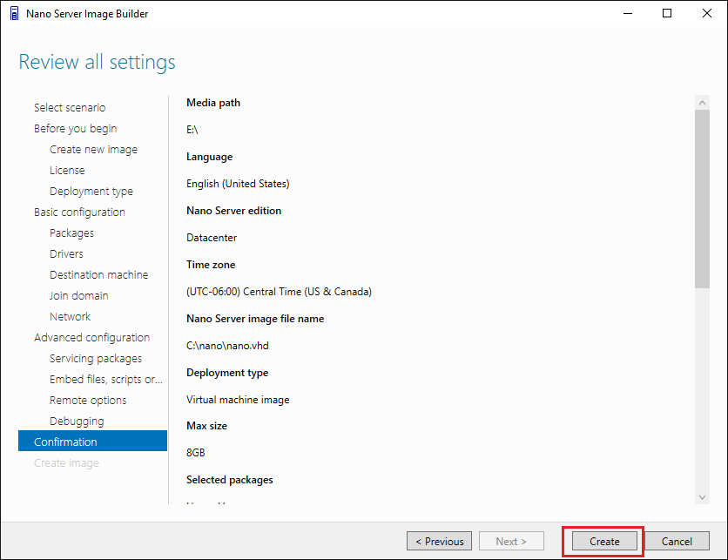Image resolution: width=728 pixels, height=560 pixels.
Task: Click the Previous button
Action: (x=440, y=541)
